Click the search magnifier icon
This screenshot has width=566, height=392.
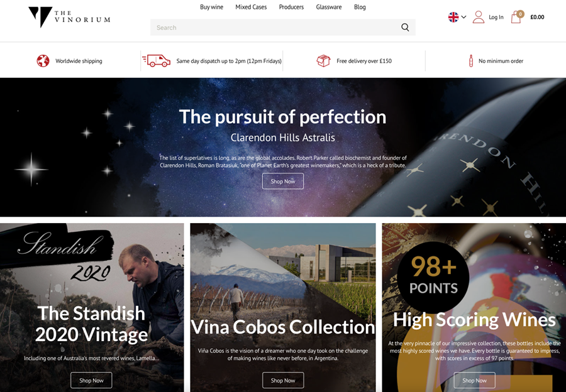coord(405,28)
